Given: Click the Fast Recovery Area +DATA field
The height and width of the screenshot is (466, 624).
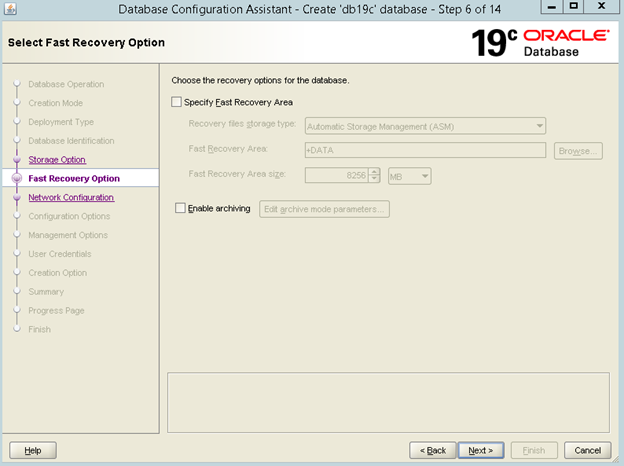Looking at the screenshot, I should click(x=425, y=150).
